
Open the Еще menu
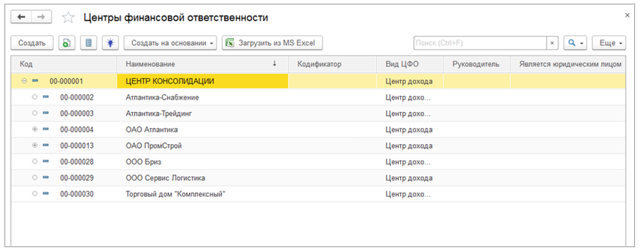click(609, 43)
